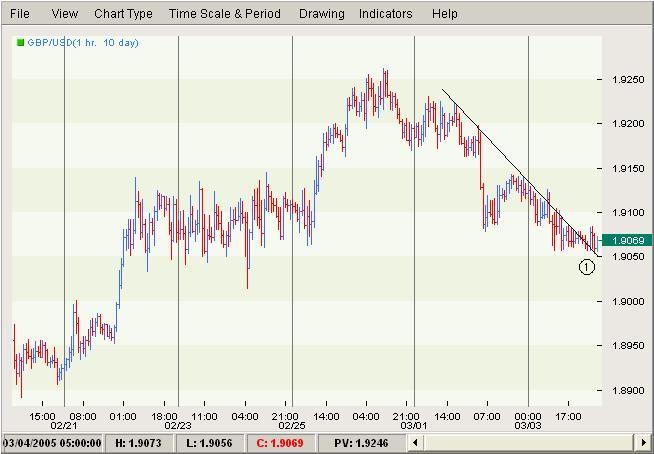Viewport: 654px width, 454px height.
Task: Click the 02/21 date label
Action: point(63,426)
